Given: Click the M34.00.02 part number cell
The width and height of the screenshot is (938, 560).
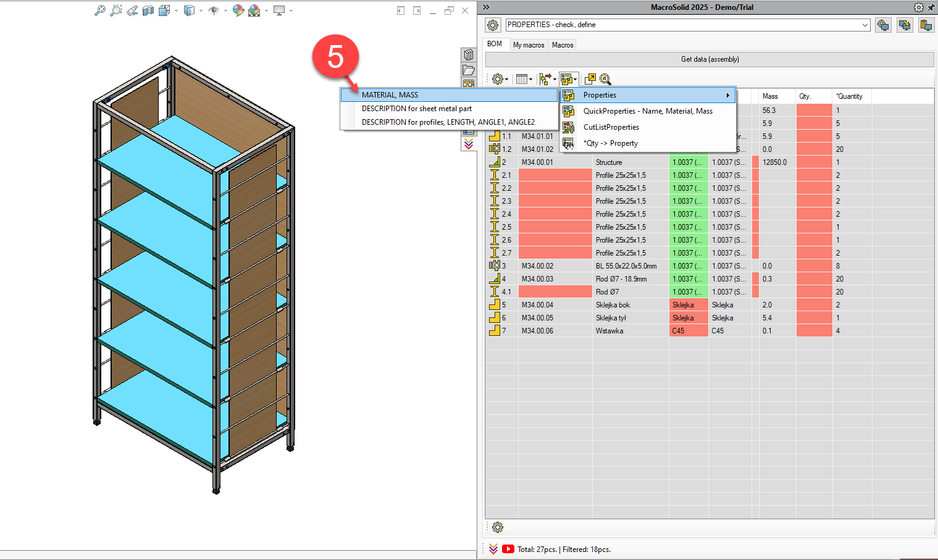Looking at the screenshot, I should (555, 266).
